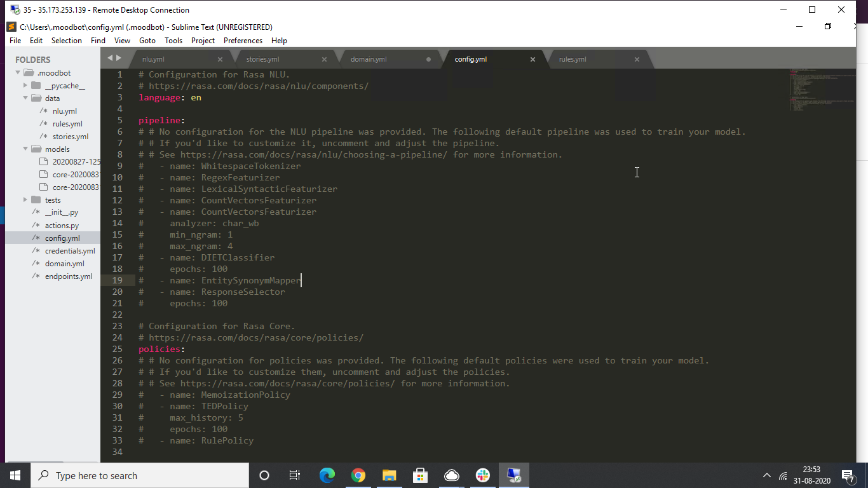Click the 'pipeline' key on line 5
The width and height of the screenshot is (868, 488).
point(159,120)
